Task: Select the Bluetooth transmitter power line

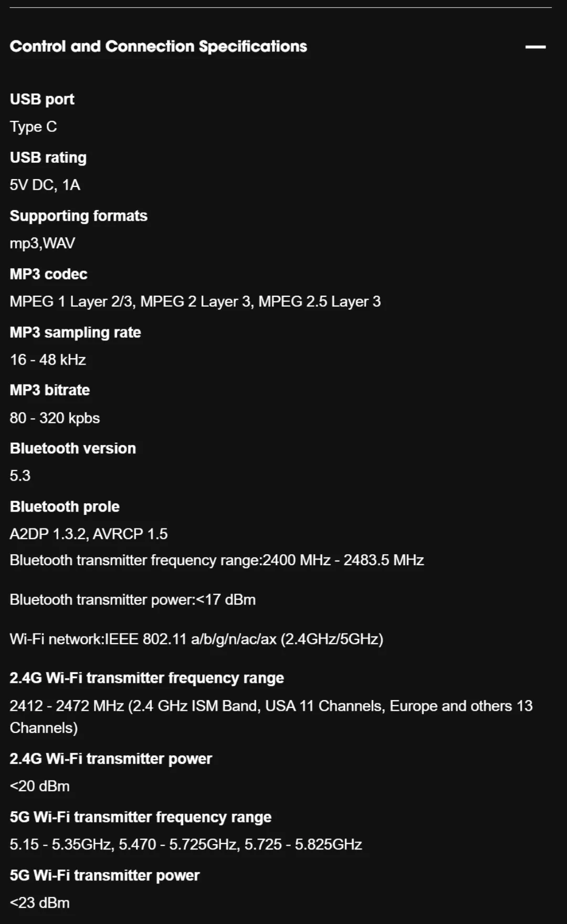Action: 133,600
